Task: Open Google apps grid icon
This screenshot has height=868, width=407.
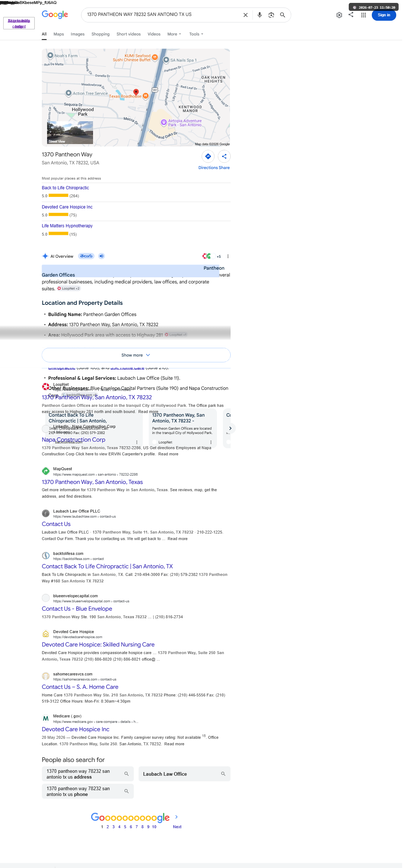Action: click(x=364, y=15)
